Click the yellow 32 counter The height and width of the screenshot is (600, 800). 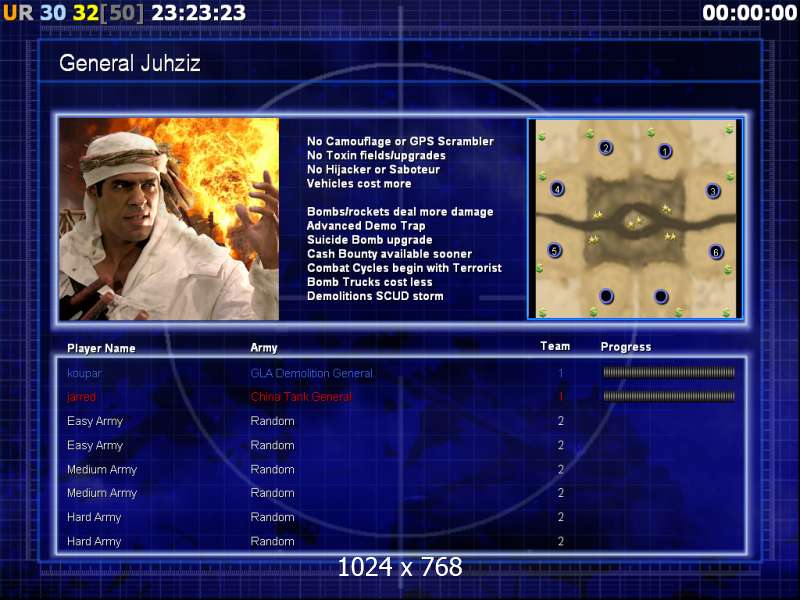[85, 13]
